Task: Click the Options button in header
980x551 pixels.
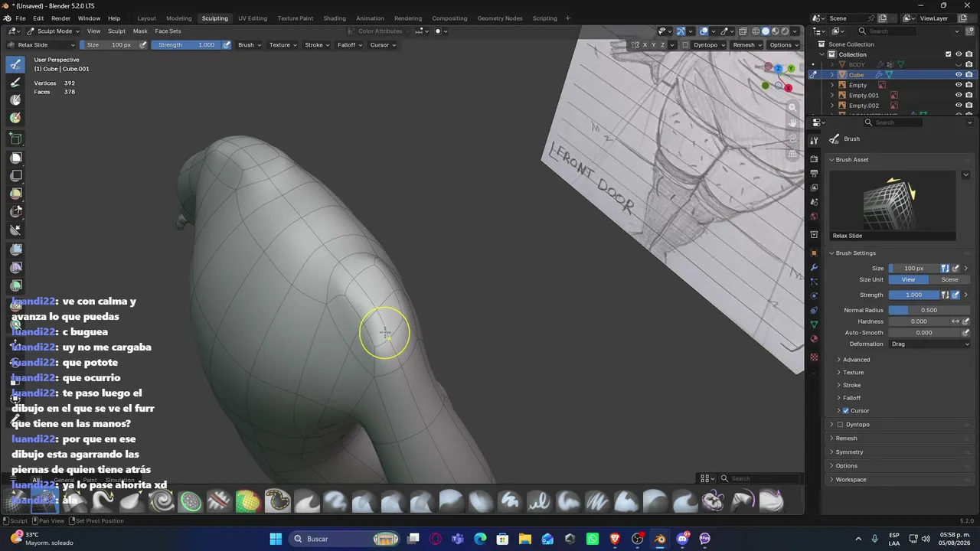Action: [x=783, y=45]
